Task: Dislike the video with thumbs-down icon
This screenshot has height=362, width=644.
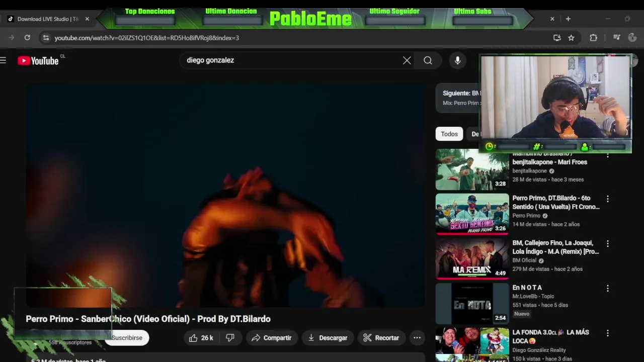Action: tap(230, 338)
